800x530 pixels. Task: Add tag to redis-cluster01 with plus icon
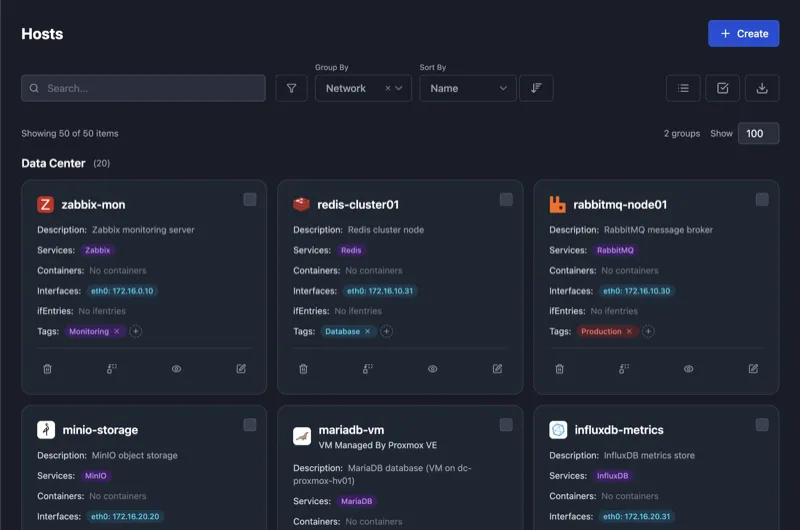(387, 331)
